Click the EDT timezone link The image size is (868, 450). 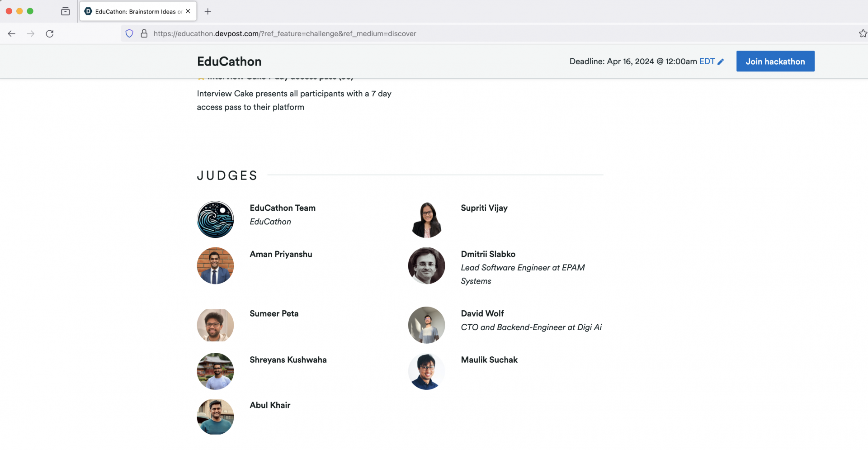[707, 62]
